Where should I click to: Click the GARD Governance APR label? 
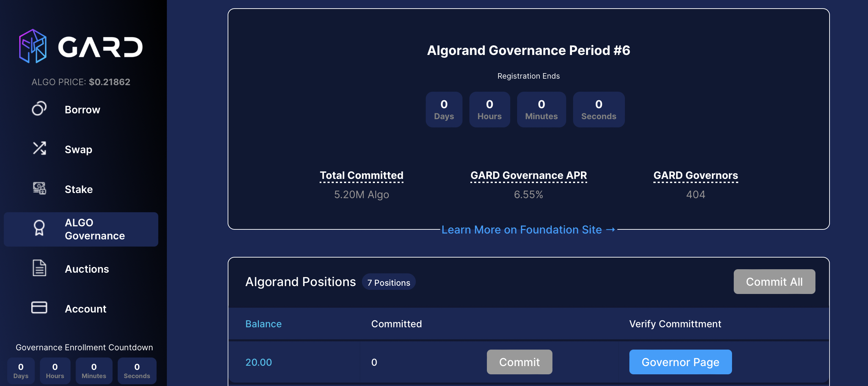pos(528,175)
